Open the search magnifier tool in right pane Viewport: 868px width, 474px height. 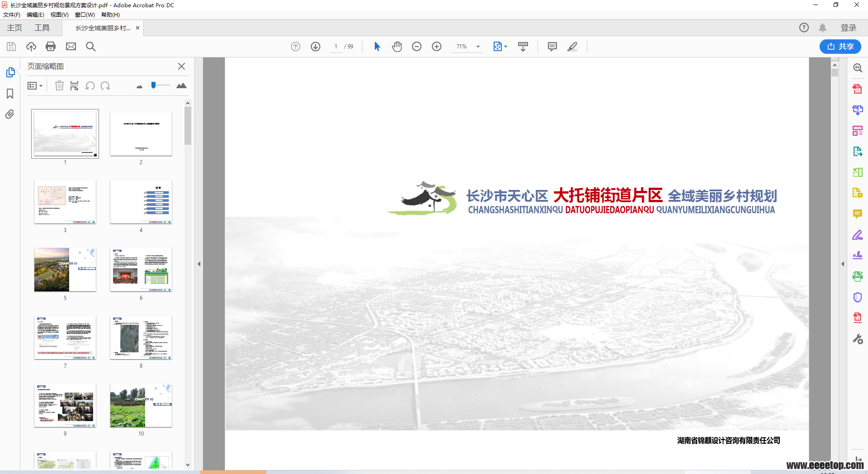pos(858,68)
